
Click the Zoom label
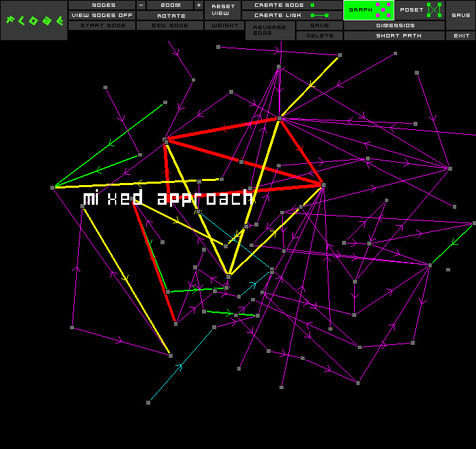tap(170, 5)
